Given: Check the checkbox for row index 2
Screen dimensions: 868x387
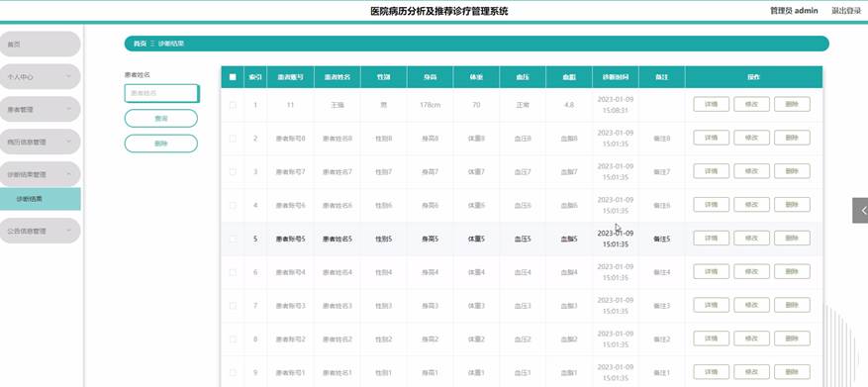Looking at the screenshot, I should 233,138.
